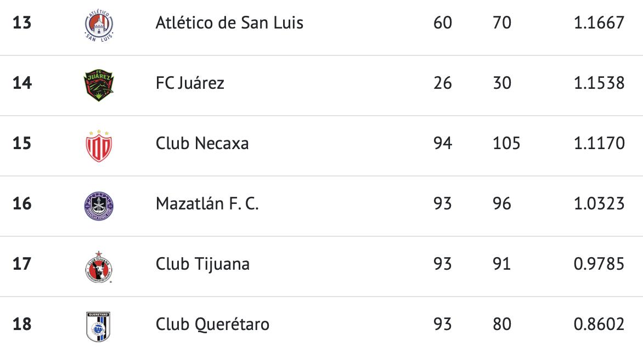
Task: Click the Club Tijuana team crest
Action: tap(99, 266)
